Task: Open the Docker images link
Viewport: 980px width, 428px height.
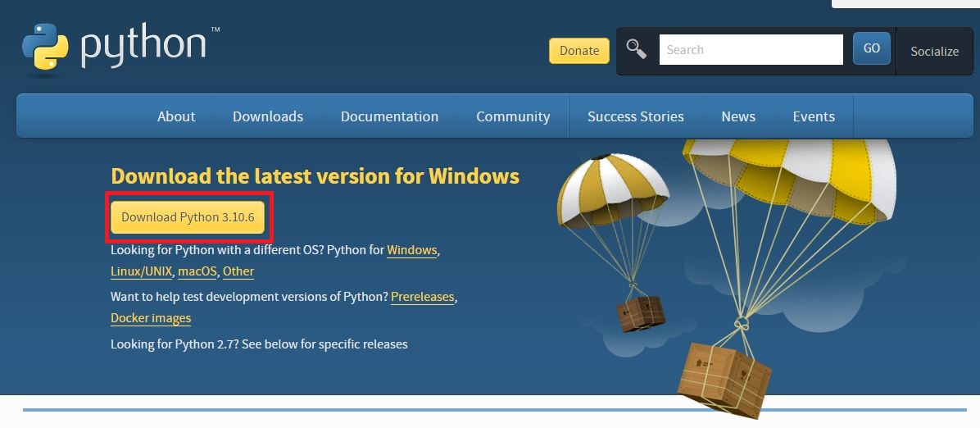Action: click(x=151, y=318)
